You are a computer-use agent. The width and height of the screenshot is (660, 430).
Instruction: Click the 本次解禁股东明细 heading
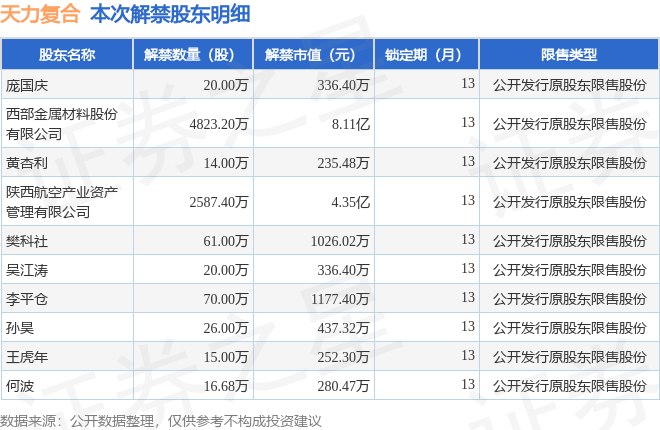[170, 14]
